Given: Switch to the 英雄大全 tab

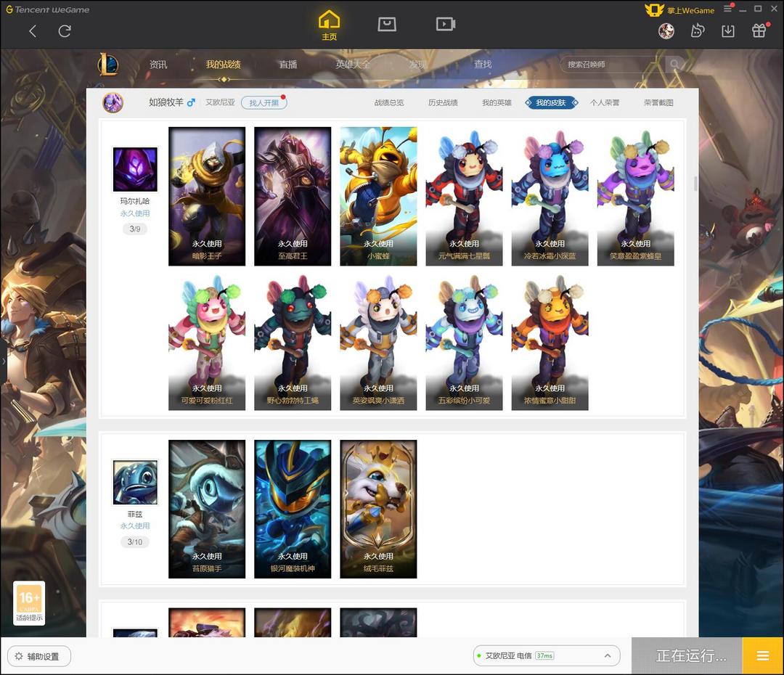Looking at the screenshot, I should pos(353,65).
